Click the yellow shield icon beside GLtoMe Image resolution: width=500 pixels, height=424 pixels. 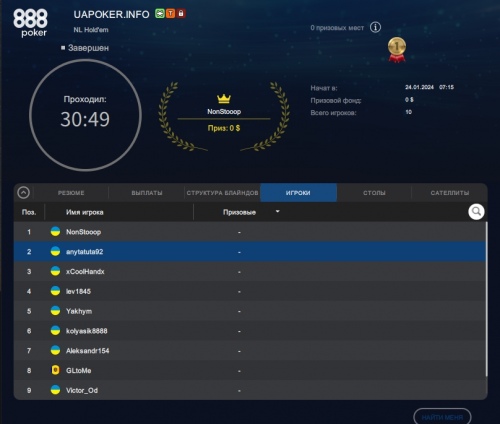click(55, 370)
